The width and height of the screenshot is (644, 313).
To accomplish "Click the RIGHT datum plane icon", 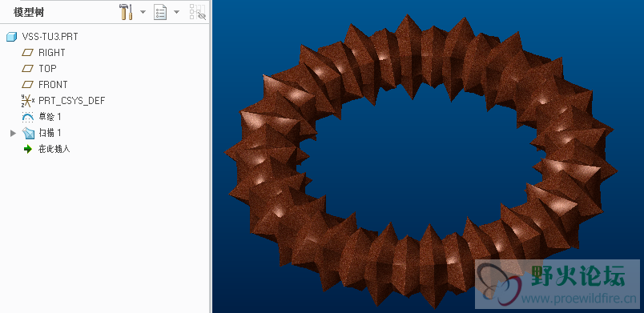I will tap(27, 53).
